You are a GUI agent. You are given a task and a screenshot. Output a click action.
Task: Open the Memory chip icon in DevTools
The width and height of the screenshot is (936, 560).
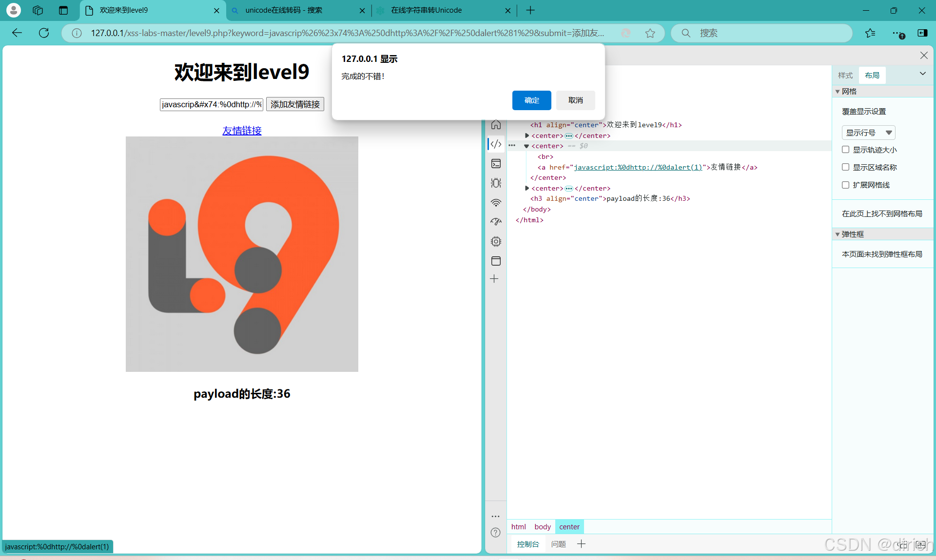496,241
